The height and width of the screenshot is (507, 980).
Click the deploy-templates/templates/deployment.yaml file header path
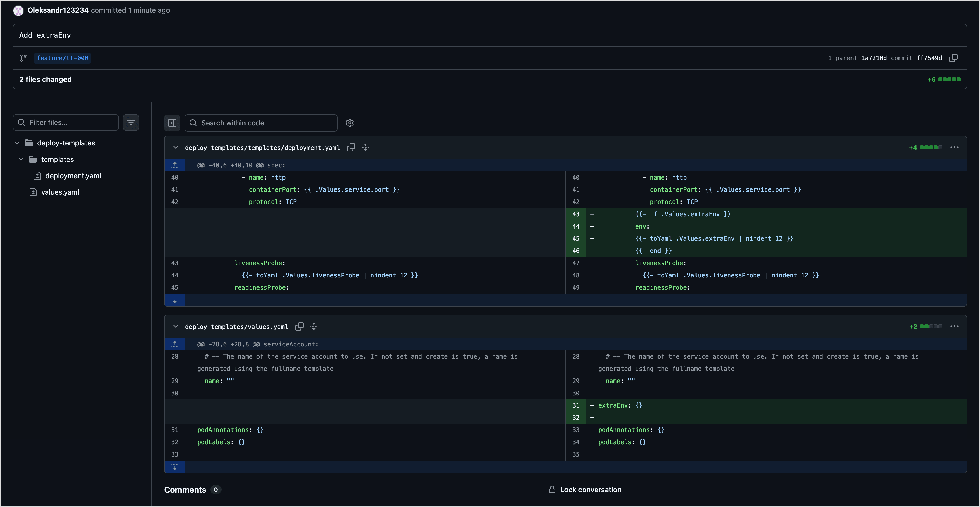coord(262,148)
